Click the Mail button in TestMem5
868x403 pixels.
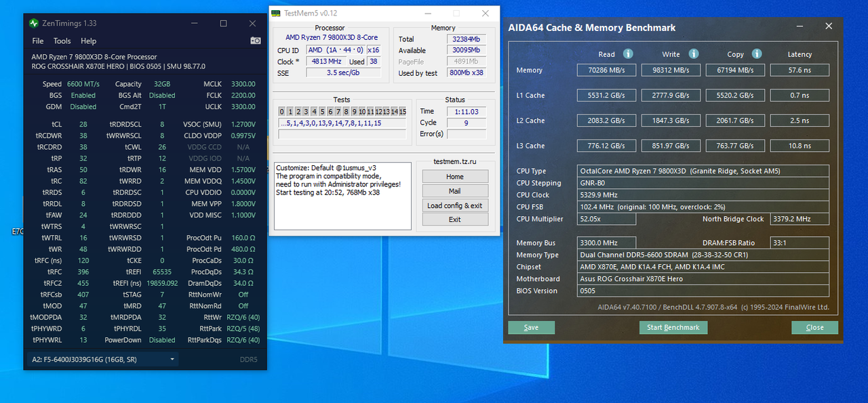click(x=454, y=191)
